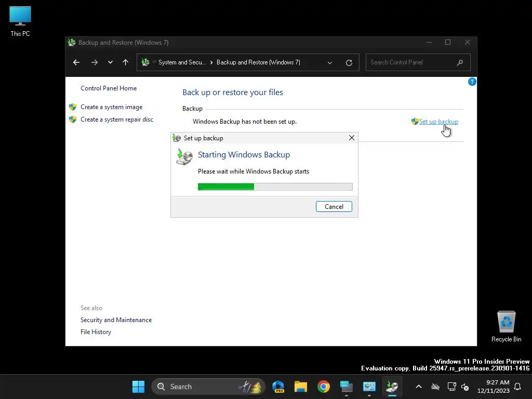Open File Explorer from taskbar
The height and width of the screenshot is (399, 532).
301,387
